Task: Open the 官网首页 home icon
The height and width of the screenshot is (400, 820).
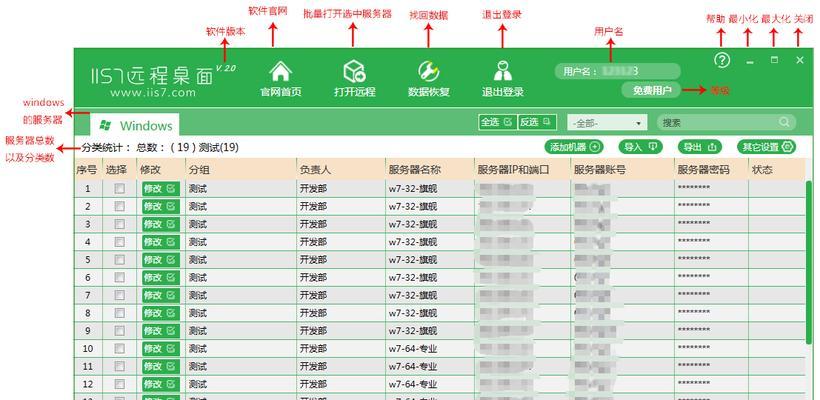Action: pyautogui.click(x=281, y=71)
